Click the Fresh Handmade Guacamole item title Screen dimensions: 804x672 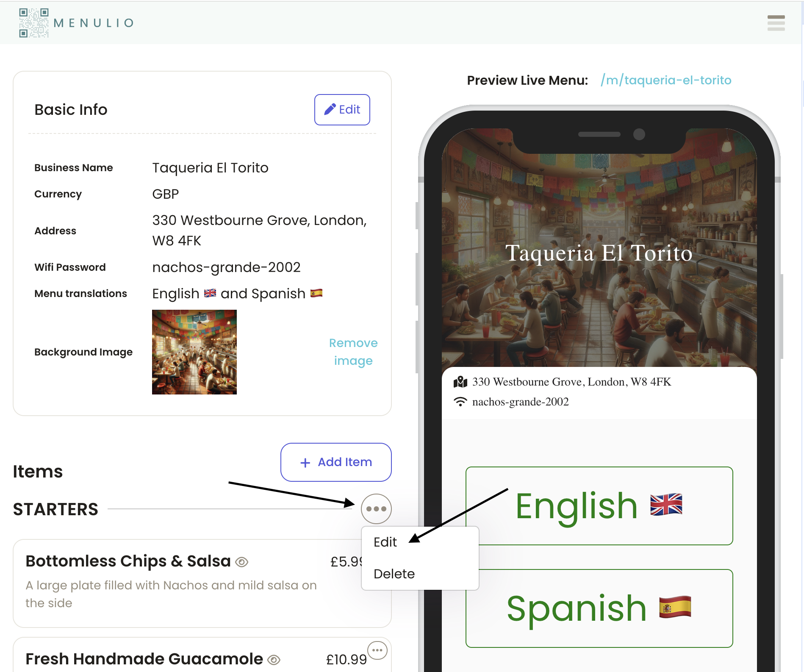coord(144,659)
